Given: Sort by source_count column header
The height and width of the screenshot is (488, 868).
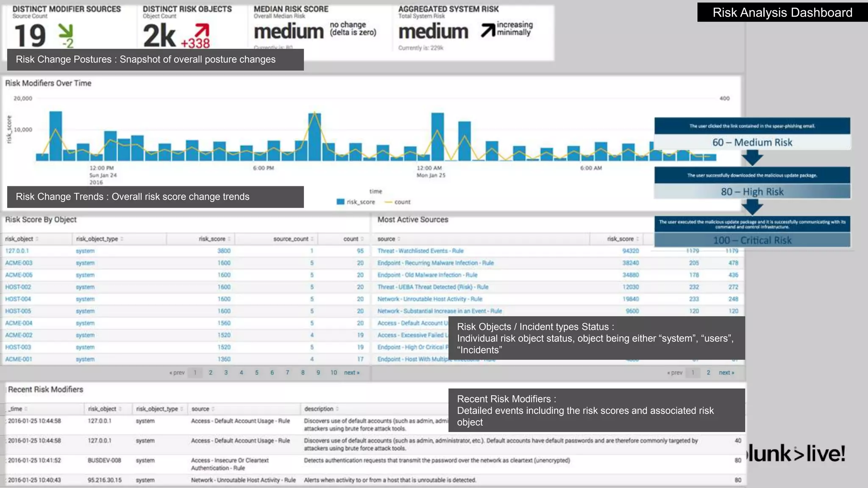Looking at the screenshot, I should (293, 239).
